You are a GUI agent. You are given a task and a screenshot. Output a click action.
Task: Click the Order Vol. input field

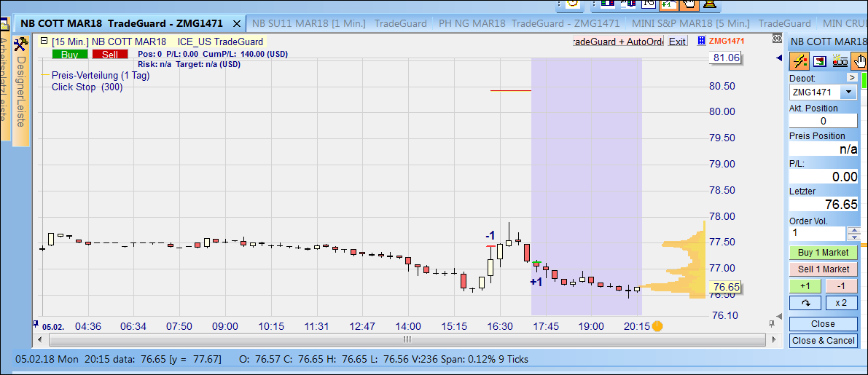[817, 233]
